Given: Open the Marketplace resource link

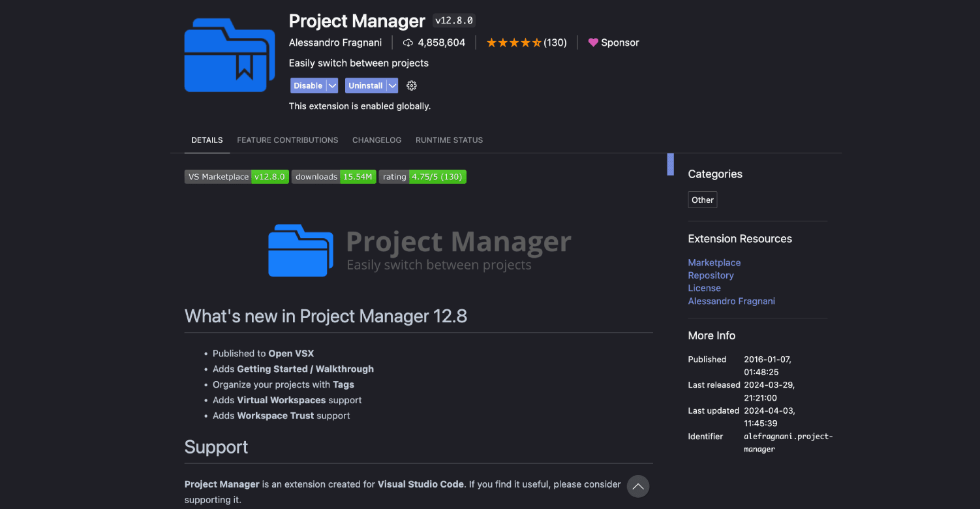Looking at the screenshot, I should 714,262.
